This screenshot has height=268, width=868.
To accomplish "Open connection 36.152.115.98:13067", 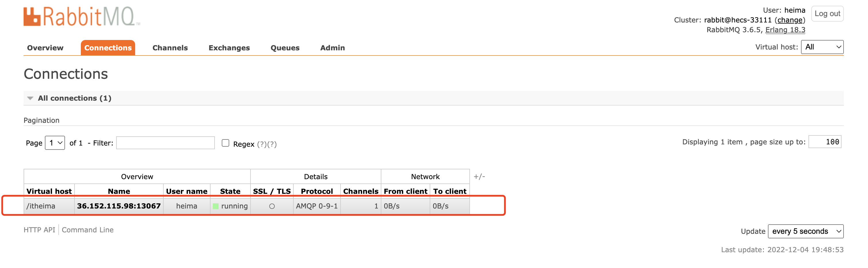I will (x=118, y=206).
